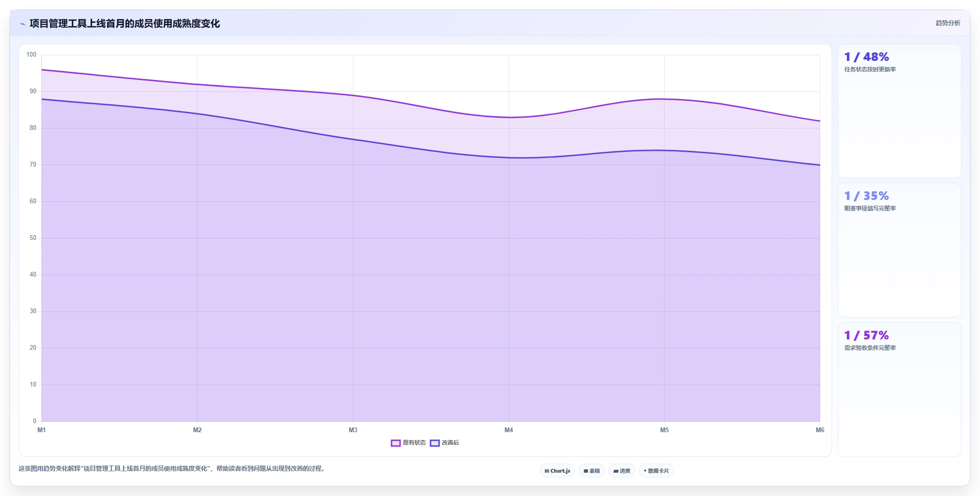The height and width of the screenshot is (496, 980).
Task: Click the 改善后 legend color box
Action: (435, 443)
